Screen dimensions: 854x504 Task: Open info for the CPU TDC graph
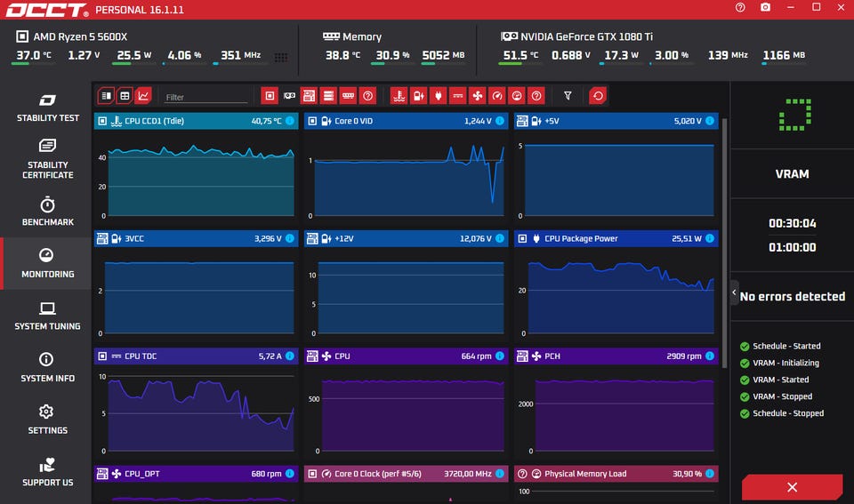[290, 356]
